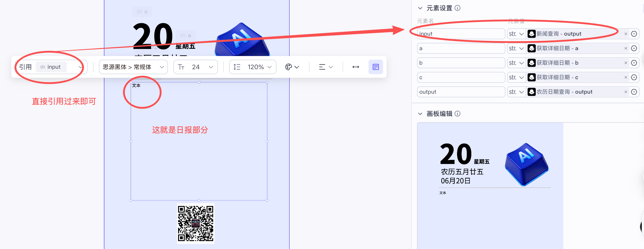Collapse the 元素设置 section
The height and width of the screenshot is (249, 644).
(x=420, y=8)
